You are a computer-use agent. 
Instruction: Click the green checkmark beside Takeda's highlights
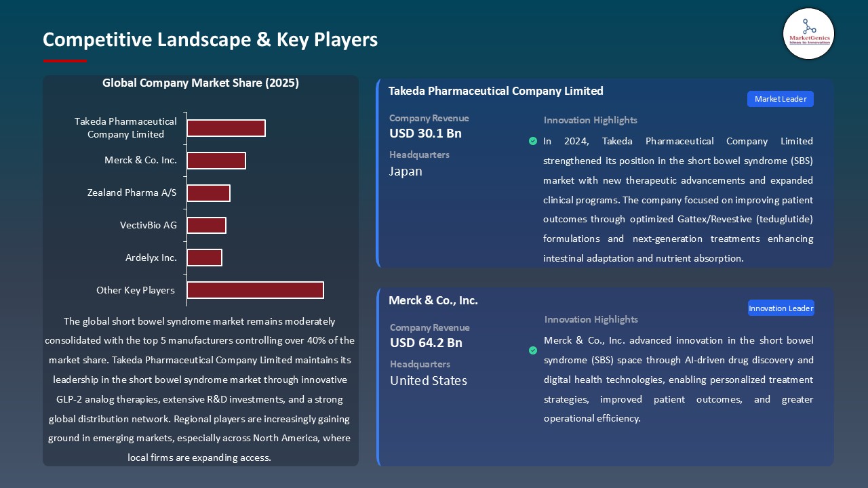coord(533,141)
